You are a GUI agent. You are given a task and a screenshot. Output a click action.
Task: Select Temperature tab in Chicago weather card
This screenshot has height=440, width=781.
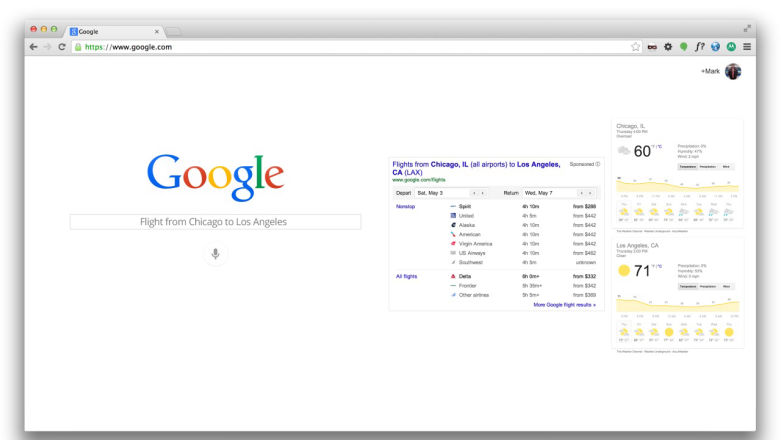pyautogui.click(x=687, y=166)
